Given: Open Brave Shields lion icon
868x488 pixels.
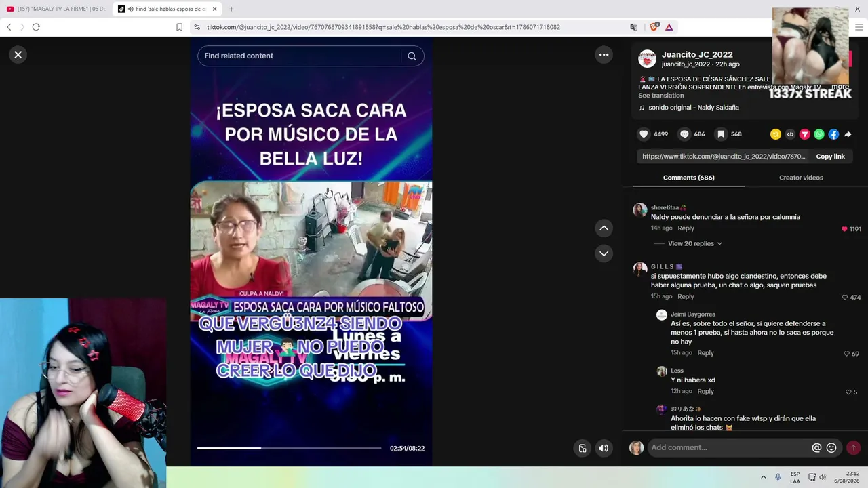Looking at the screenshot, I should tap(654, 27).
